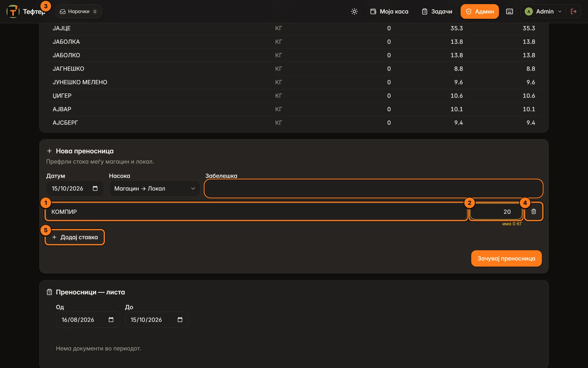588x368 pixels.
Task: Open calendar picker for Датум field
Action: pos(95,188)
